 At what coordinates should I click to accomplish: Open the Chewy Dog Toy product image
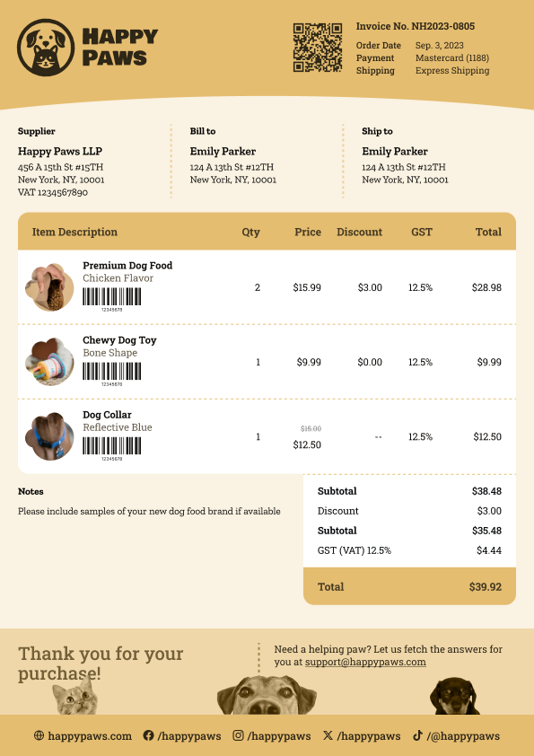49,362
